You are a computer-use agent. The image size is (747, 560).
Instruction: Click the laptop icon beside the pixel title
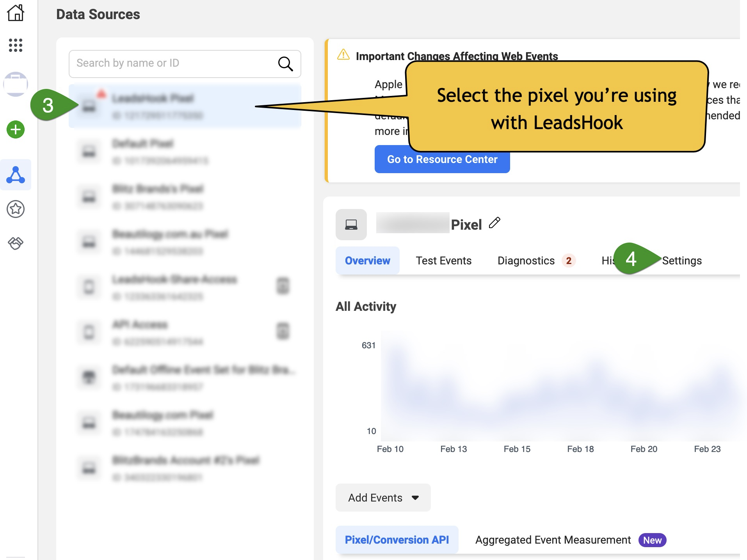[351, 225]
